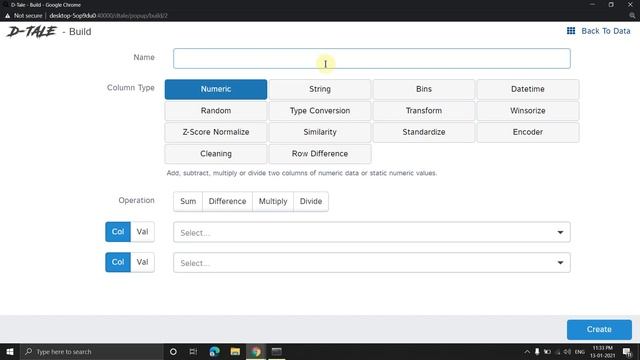640x360 pixels.
Task: Expand the second dropdown arrow
Action: tap(560, 263)
